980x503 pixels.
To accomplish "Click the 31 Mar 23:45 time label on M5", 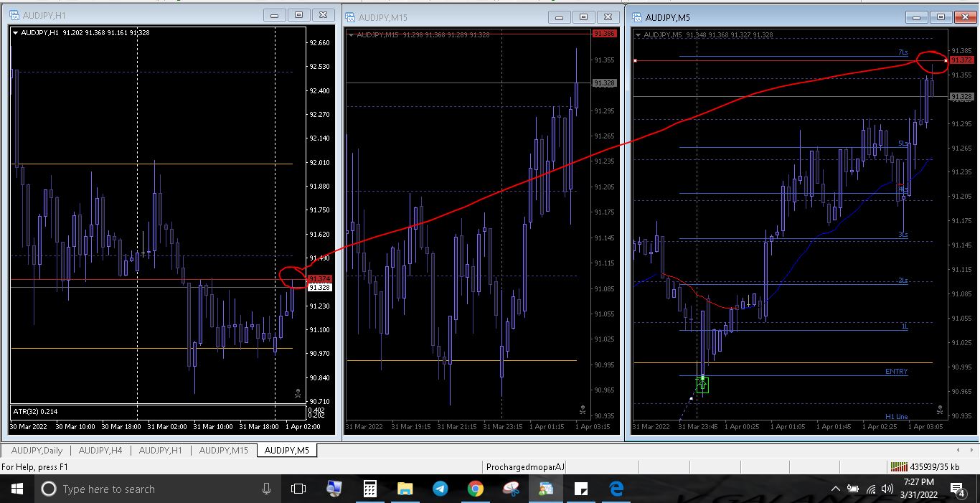I will [698, 426].
